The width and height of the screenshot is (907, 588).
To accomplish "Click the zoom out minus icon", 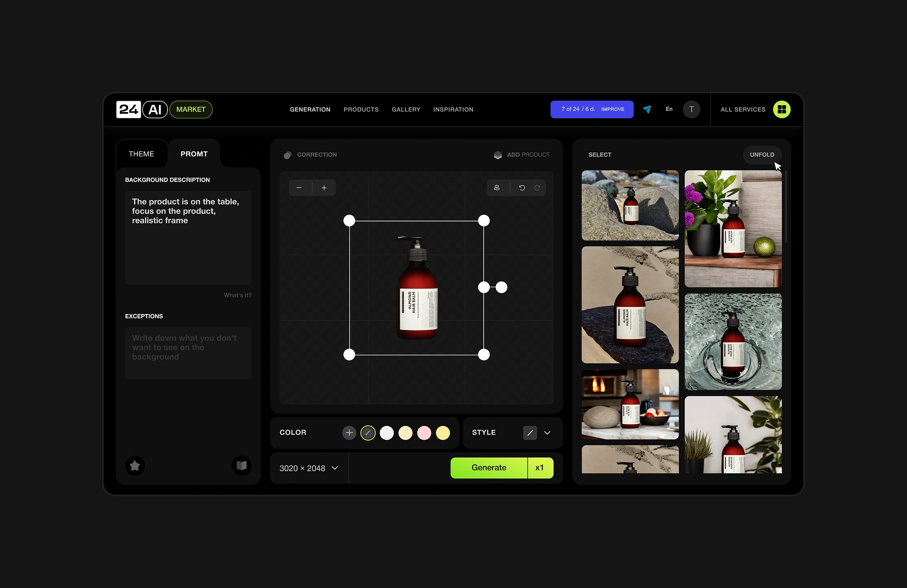I will 299,188.
